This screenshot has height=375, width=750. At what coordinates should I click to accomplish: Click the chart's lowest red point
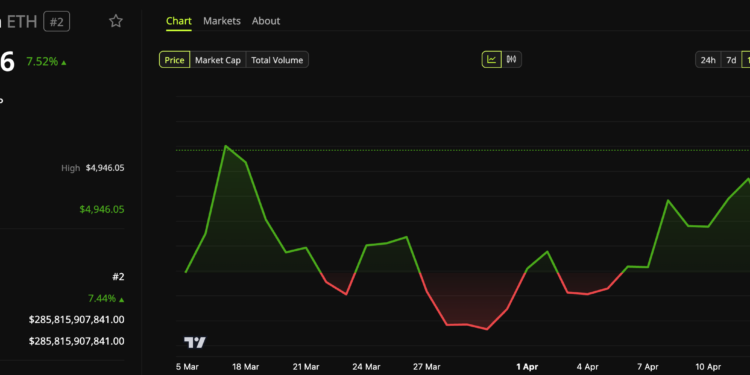(487, 329)
